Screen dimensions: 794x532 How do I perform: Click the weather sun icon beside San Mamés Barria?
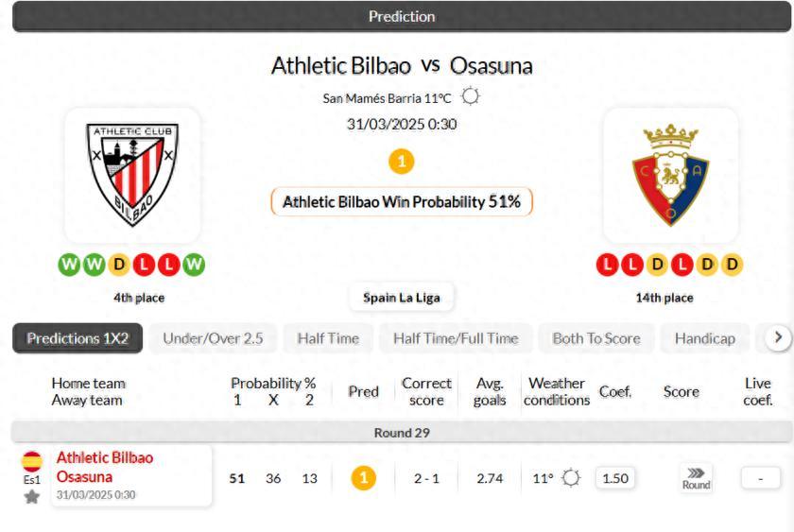(471, 96)
